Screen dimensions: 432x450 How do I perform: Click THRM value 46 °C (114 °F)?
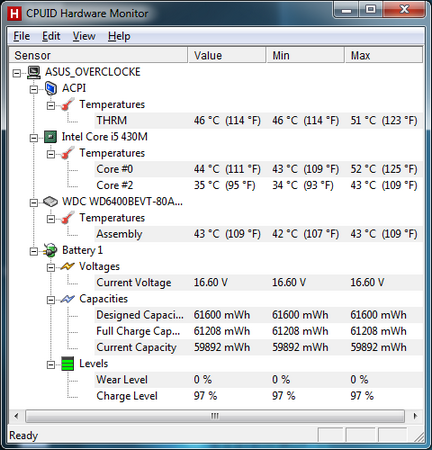point(227,120)
